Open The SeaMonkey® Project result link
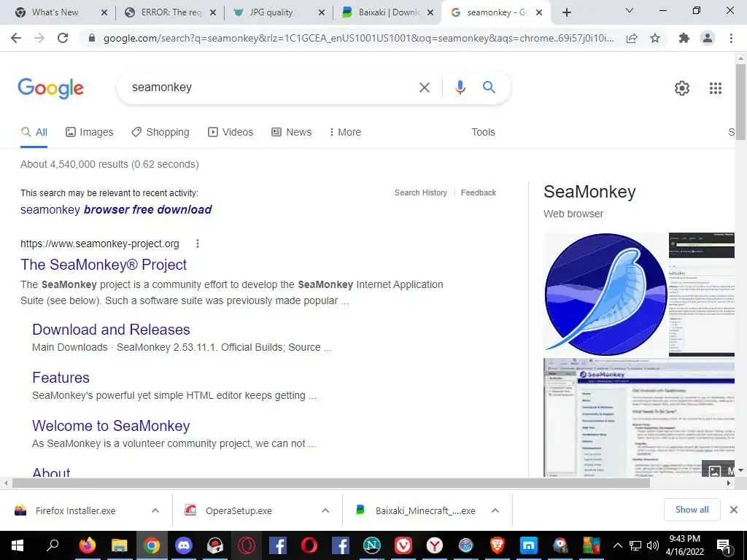Viewport: 747px width, 560px height. pyautogui.click(x=104, y=265)
